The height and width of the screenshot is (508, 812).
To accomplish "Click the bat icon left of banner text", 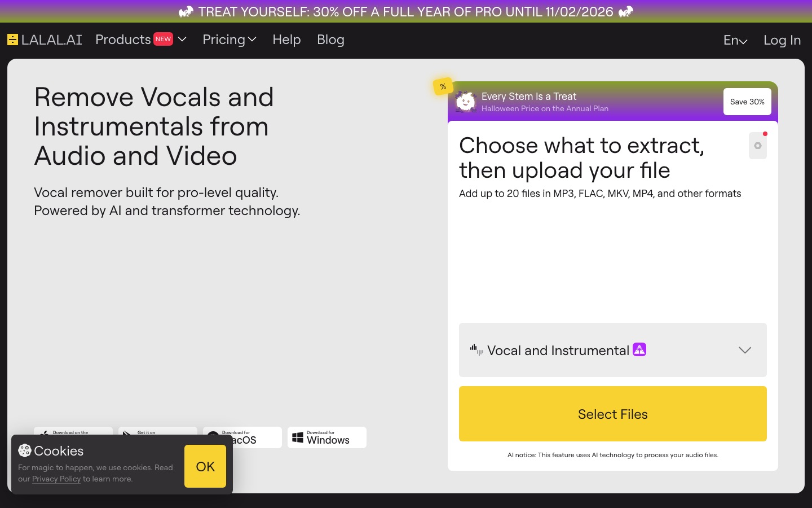I will [x=186, y=12].
